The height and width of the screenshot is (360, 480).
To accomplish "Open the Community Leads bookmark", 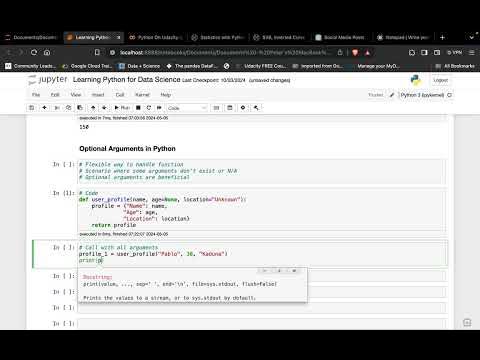I will click(30, 66).
